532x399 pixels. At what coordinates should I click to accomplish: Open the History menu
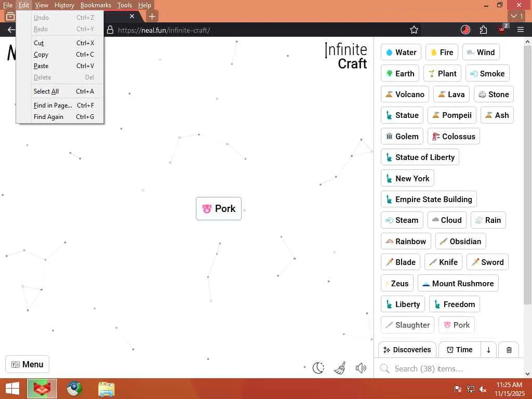click(64, 5)
